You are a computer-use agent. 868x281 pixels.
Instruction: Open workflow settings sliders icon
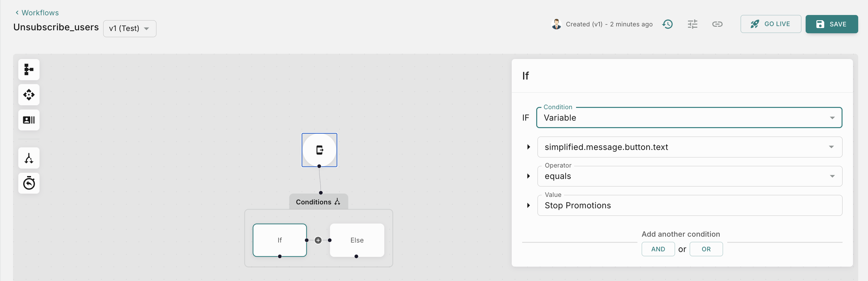click(x=692, y=24)
